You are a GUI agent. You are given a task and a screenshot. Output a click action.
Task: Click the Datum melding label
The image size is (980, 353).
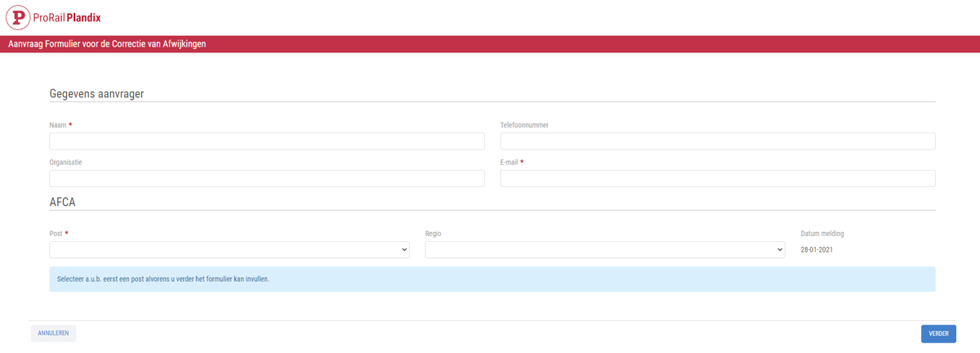pos(822,234)
